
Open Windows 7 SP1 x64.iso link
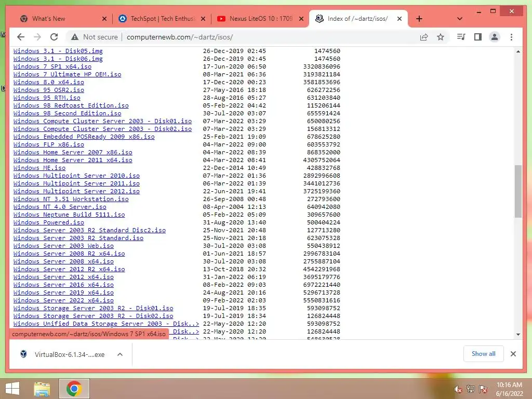tap(52, 66)
